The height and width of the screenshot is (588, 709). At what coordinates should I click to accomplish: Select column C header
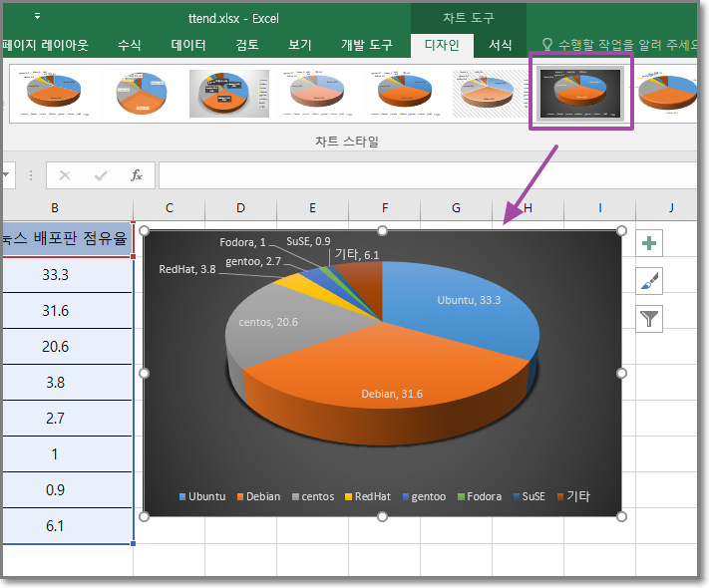coord(170,208)
